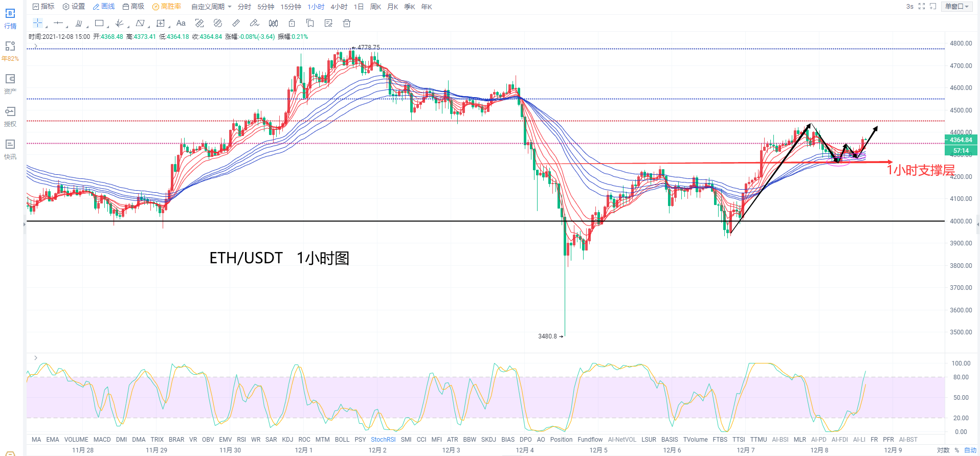Select the Aa text annotation tool
Image resolution: width=980 pixels, height=456 pixels.
(181, 23)
